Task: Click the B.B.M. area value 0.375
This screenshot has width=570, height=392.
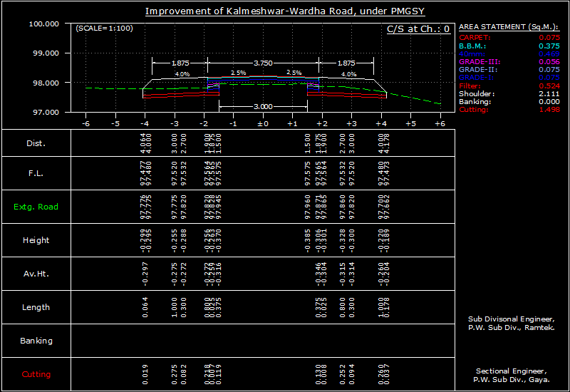Action: 549,46
